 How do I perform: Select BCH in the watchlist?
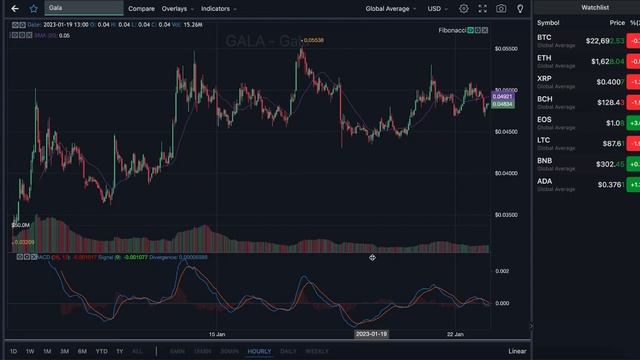click(x=588, y=102)
